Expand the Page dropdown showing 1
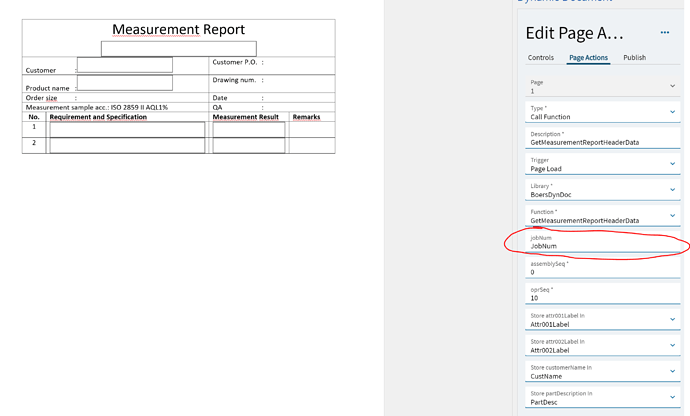The height and width of the screenshot is (416, 690). click(x=602, y=86)
